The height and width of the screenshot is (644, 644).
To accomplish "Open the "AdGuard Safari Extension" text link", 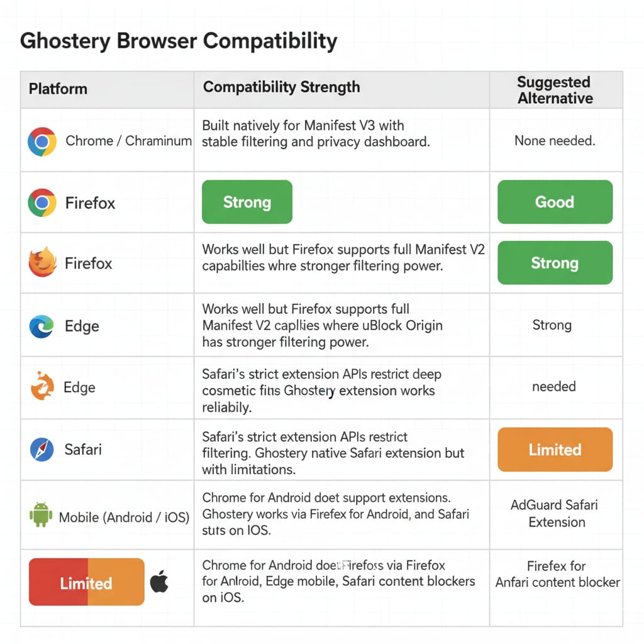I will coord(556,513).
